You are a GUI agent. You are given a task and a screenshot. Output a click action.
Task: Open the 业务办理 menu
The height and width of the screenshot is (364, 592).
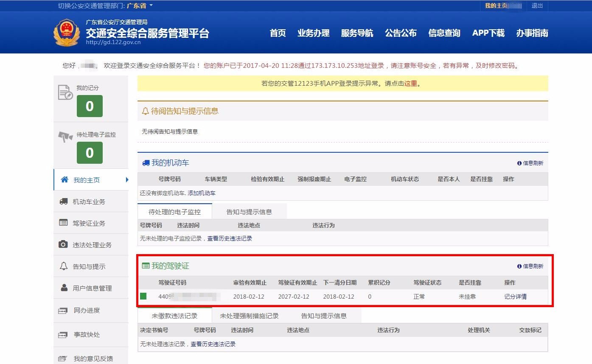pyautogui.click(x=314, y=33)
